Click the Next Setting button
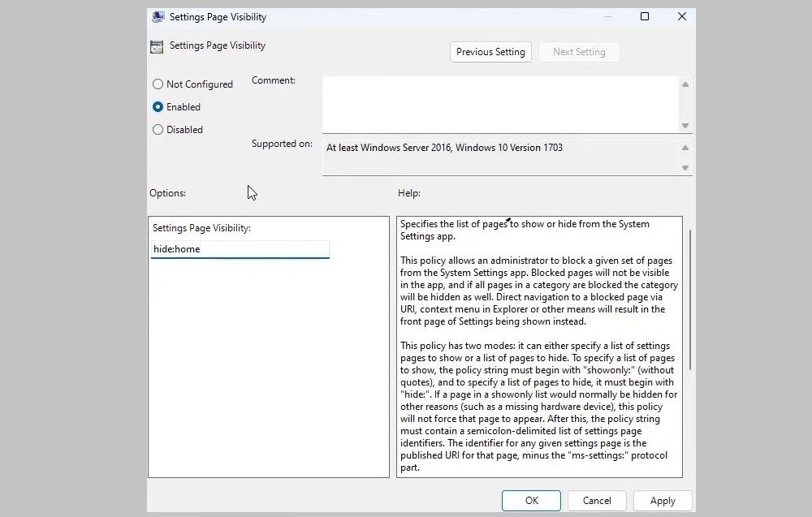 coord(579,51)
